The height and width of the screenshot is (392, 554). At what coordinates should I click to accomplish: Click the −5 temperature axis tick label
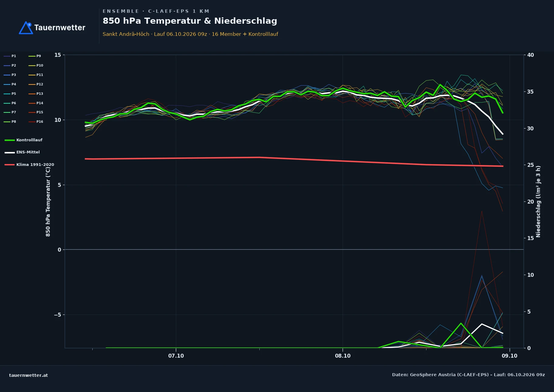click(x=57, y=315)
